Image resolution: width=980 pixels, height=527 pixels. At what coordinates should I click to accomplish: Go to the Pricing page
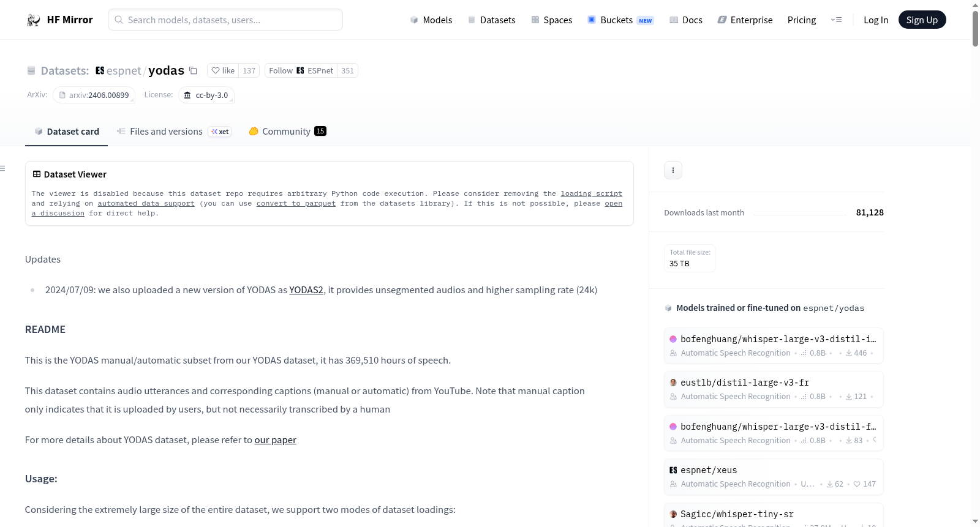click(802, 20)
